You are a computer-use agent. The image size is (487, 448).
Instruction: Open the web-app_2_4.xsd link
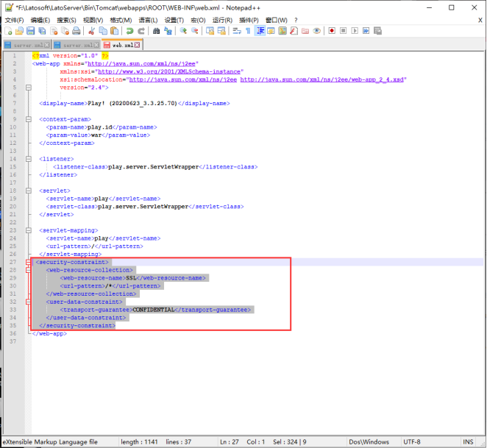321,79
